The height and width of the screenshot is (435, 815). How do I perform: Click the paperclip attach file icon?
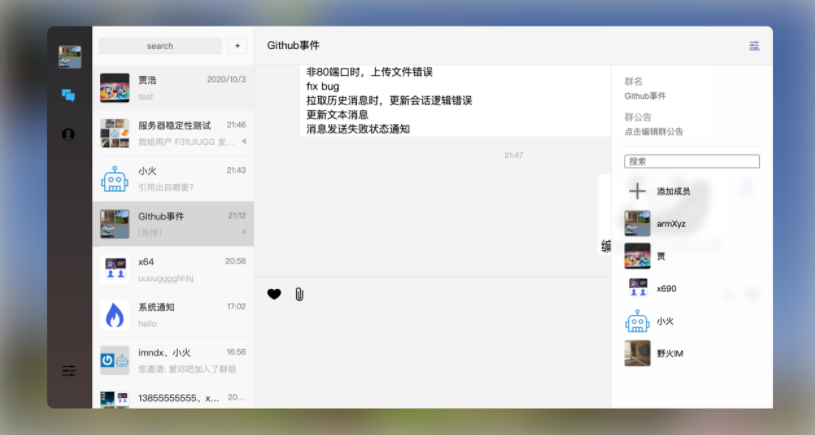tap(299, 294)
